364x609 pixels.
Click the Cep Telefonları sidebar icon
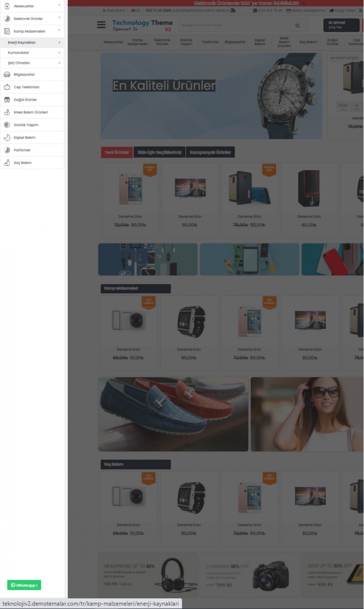tap(7, 87)
